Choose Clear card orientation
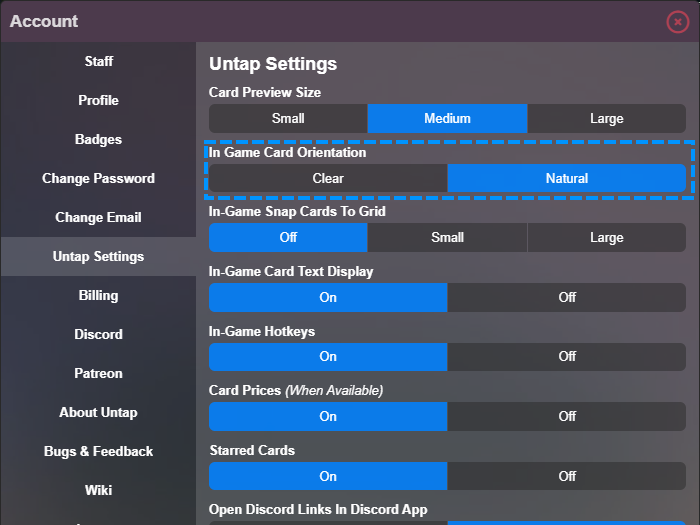The image size is (700, 525). (x=328, y=178)
